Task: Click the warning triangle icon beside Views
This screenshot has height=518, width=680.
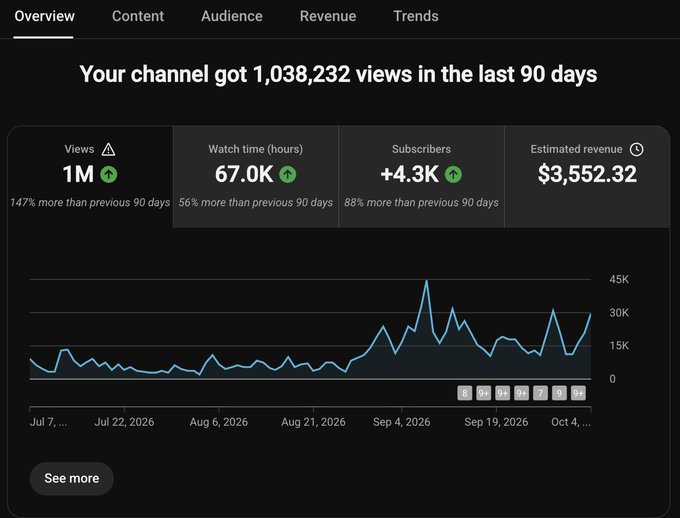Action: (x=108, y=150)
